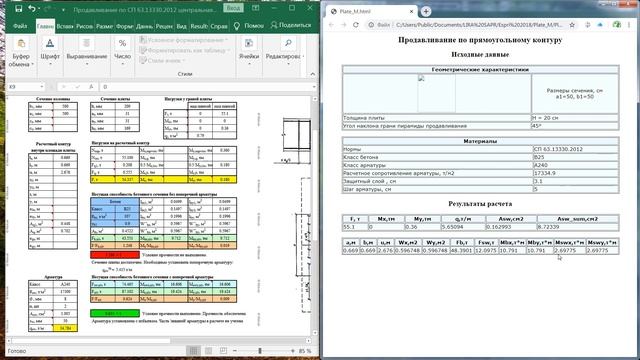The height and width of the screenshot is (360, 640).
Task: Open Условное форматирование dropdown
Action: click(183, 40)
